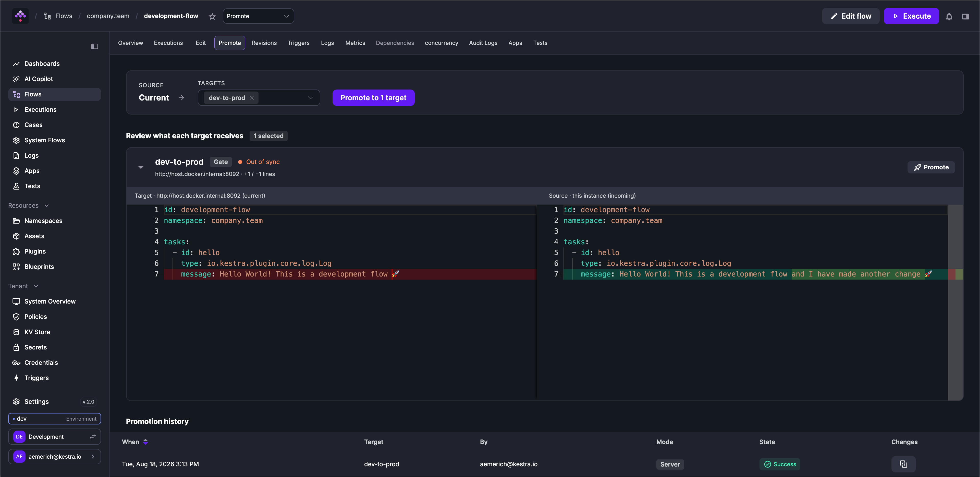This screenshot has height=477, width=980.
Task: Open the Dependencies tab
Action: [395, 43]
